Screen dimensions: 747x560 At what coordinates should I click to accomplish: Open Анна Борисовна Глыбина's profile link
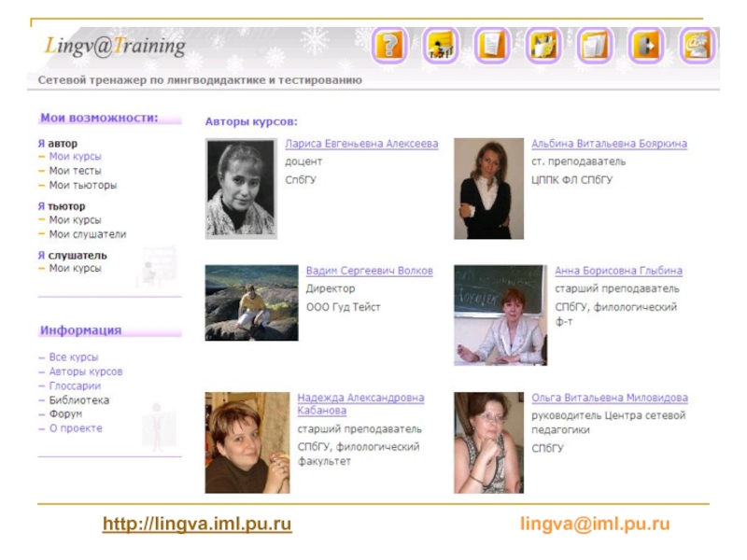(x=618, y=271)
